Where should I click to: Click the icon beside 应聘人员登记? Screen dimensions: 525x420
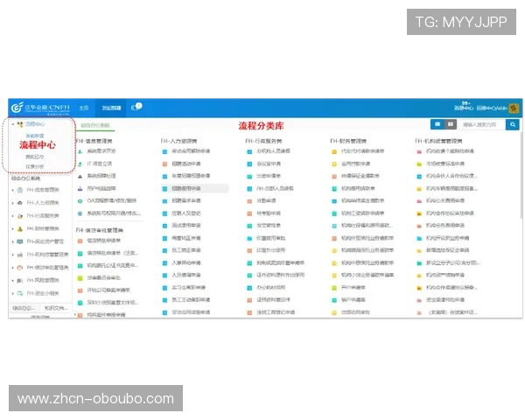click(164, 213)
